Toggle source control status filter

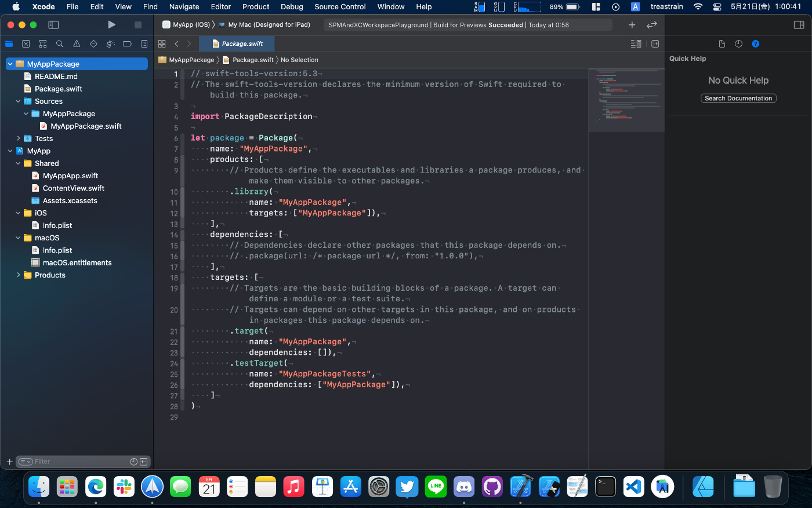[x=143, y=462]
